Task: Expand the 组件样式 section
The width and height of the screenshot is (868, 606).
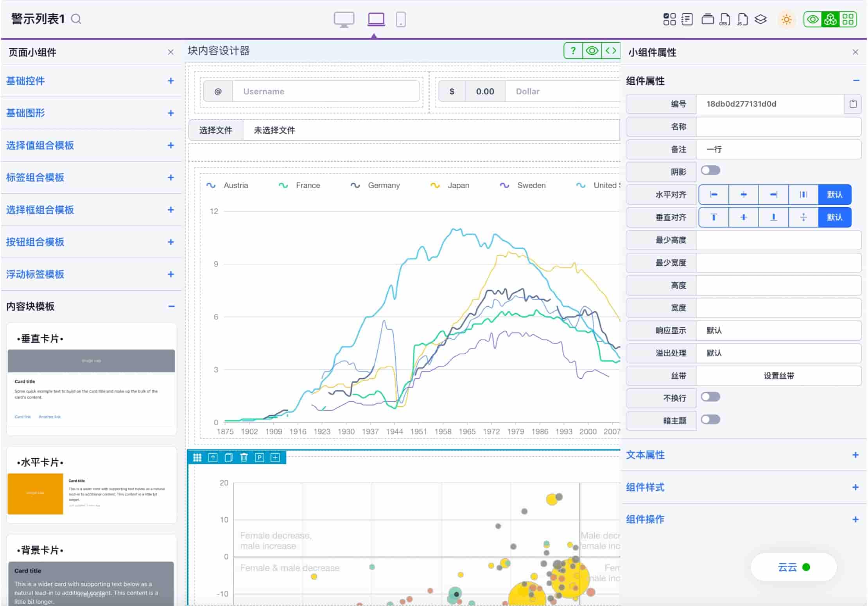Action: [x=744, y=487]
